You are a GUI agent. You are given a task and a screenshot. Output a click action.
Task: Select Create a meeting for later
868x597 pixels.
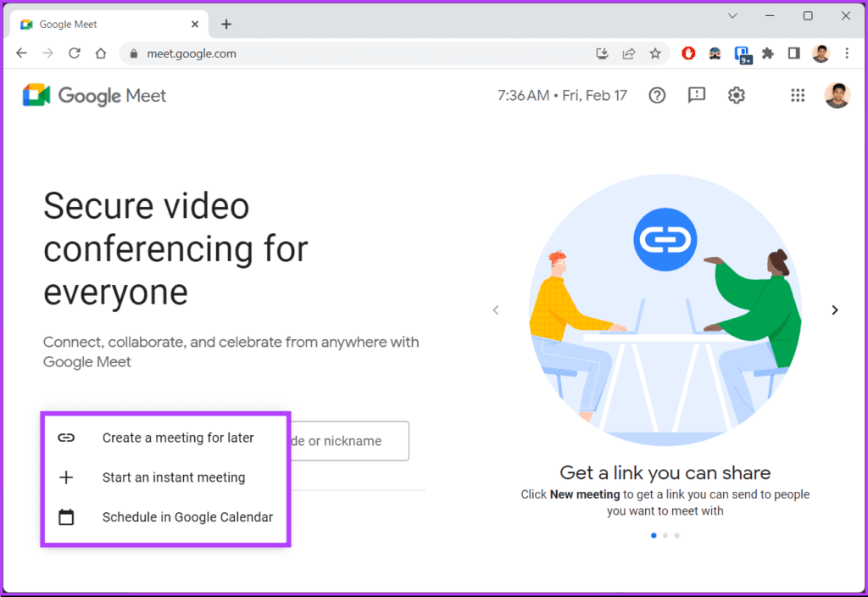click(165, 438)
